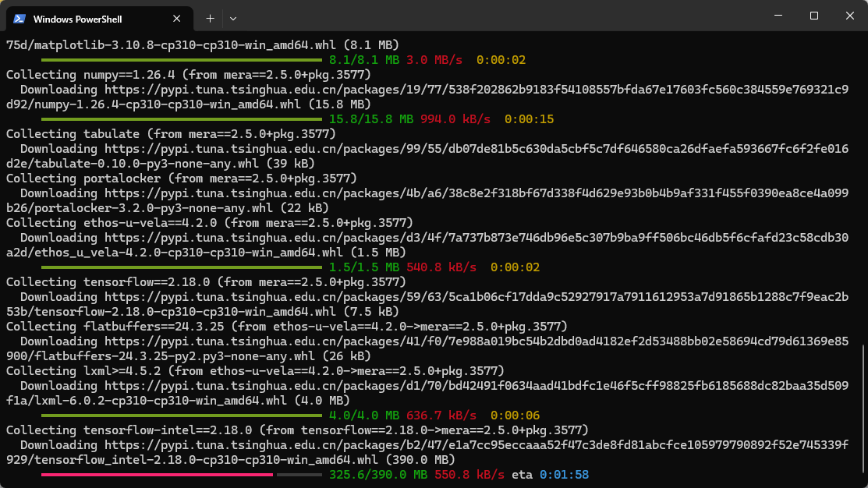Click the "994.0 kB/s" speed value
Viewport: 868px width, 488px height.
(x=455, y=119)
